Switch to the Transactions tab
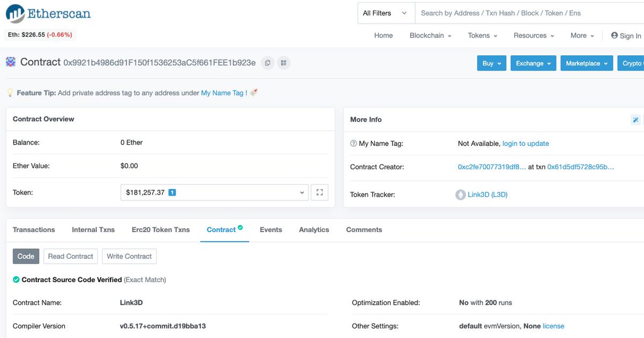This screenshot has height=338, width=644. [34, 229]
